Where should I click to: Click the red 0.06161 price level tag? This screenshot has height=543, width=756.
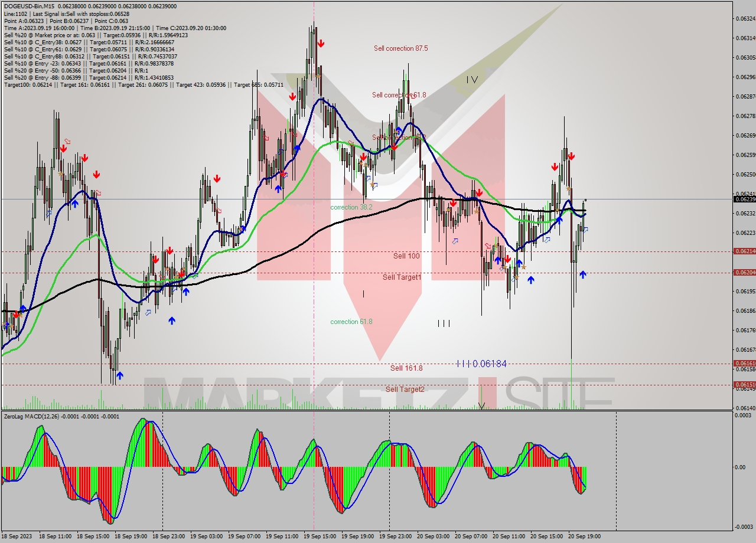[744, 363]
